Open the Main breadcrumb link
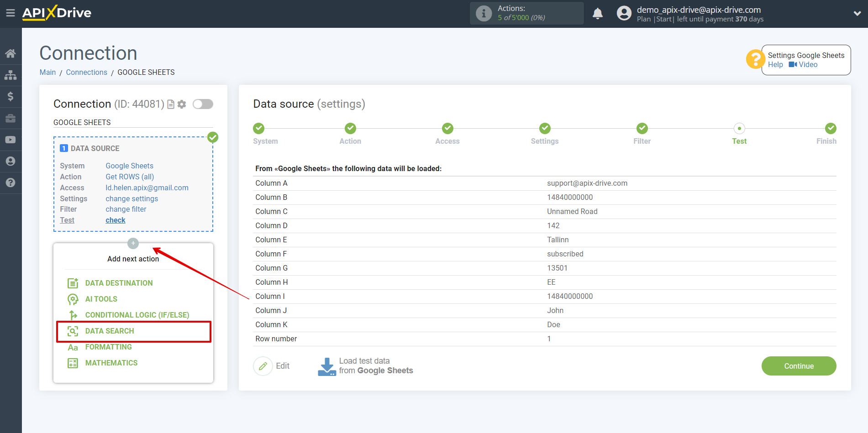Image resolution: width=868 pixels, height=433 pixels. click(x=47, y=72)
